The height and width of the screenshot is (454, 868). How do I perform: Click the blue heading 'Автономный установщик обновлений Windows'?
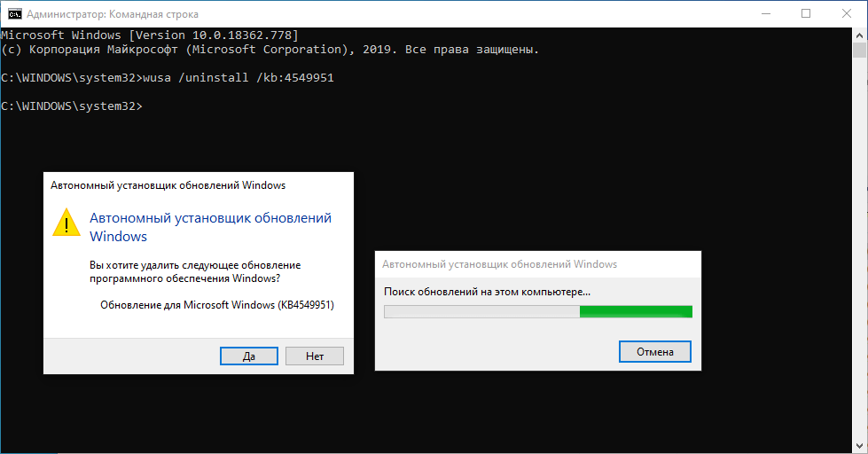[210, 227]
